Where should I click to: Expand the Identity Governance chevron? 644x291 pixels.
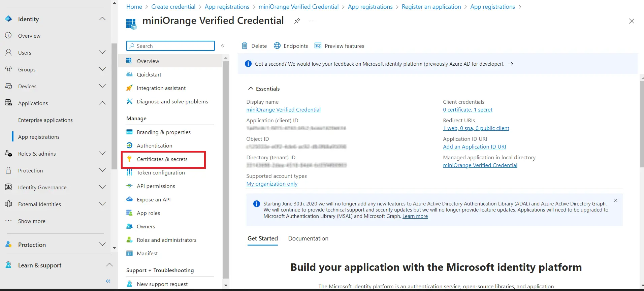coord(102,187)
